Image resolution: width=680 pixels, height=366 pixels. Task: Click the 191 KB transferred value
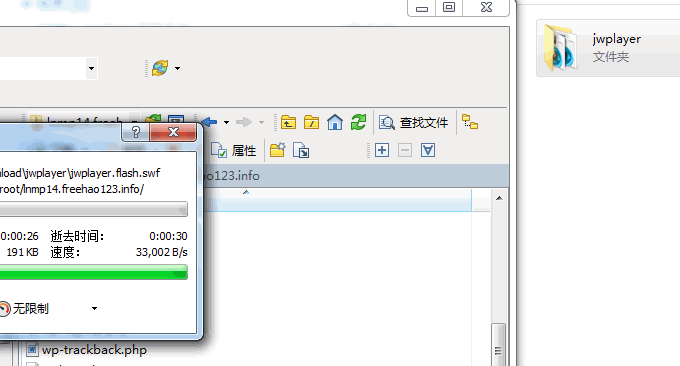coord(22,252)
